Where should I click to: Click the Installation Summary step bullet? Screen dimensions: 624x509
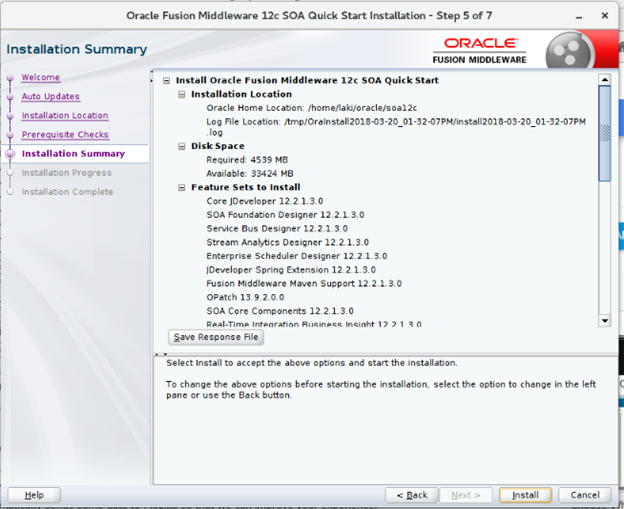(x=11, y=154)
